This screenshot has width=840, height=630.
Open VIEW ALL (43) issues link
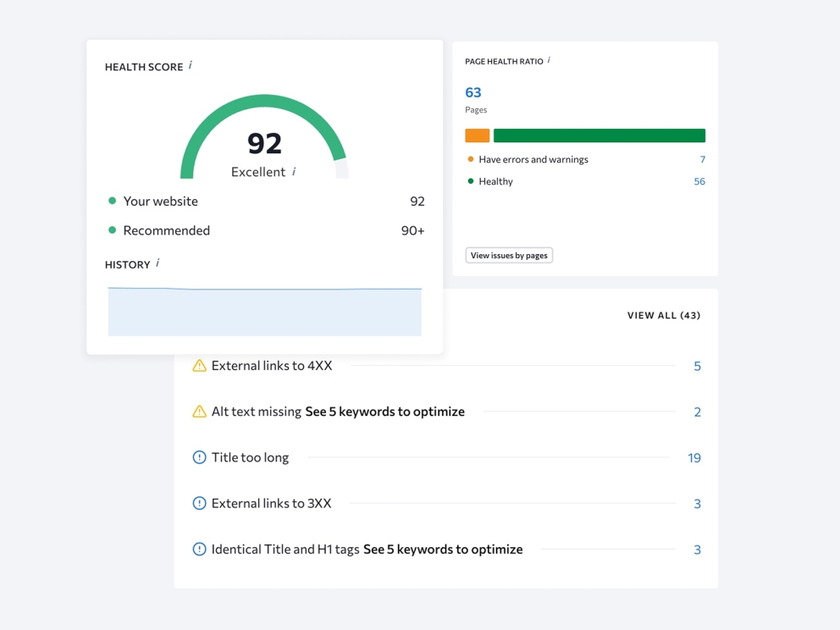[664, 316]
